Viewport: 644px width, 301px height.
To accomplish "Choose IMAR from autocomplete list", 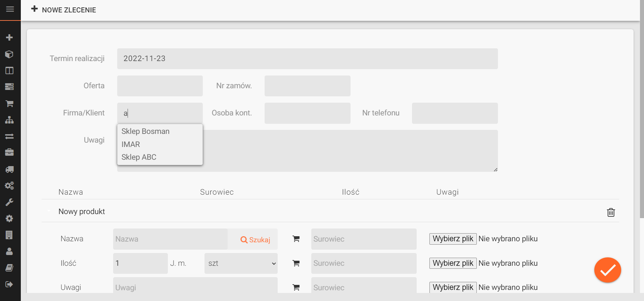I will [x=131, y=144].
